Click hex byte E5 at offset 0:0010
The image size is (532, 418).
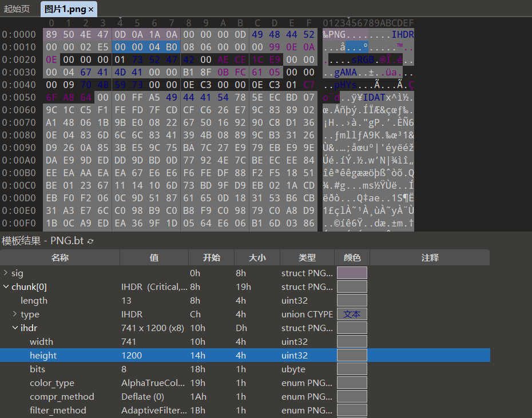(x=103, y=47)
